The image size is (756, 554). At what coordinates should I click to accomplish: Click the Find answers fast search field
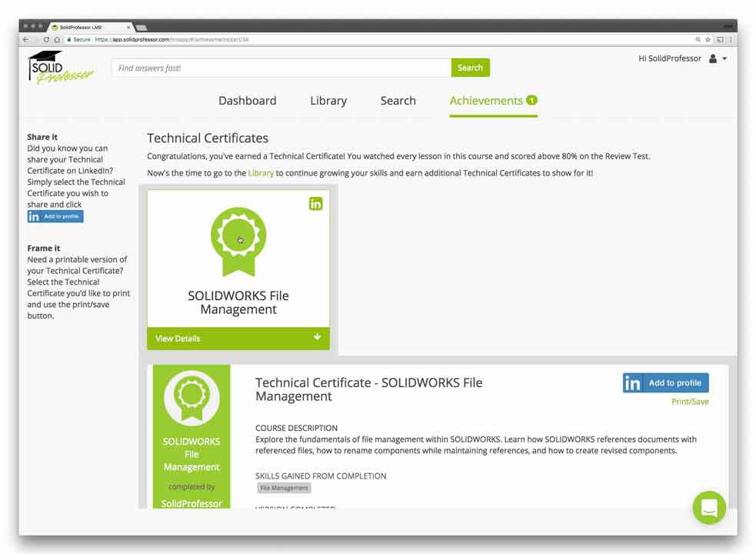(281, 68)
